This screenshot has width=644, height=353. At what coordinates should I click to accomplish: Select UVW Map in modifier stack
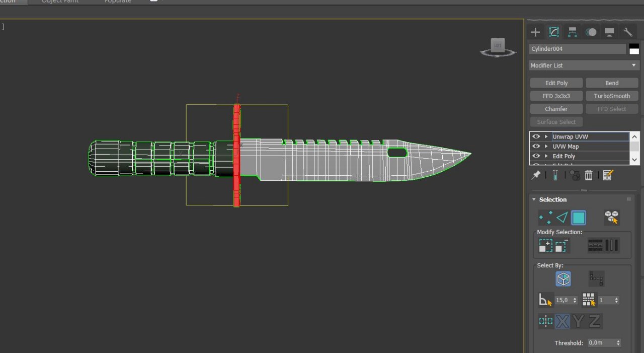tap(591, 146)
